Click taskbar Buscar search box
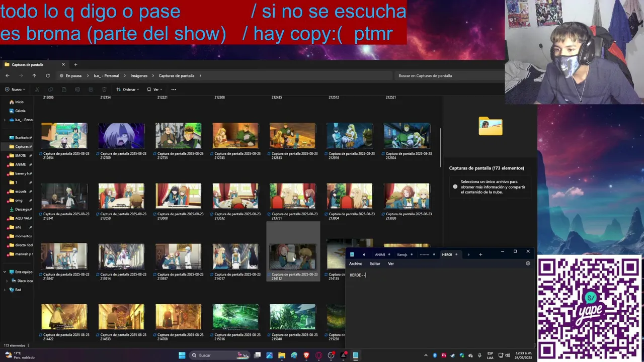644x362 pixels. coord(219,355)
